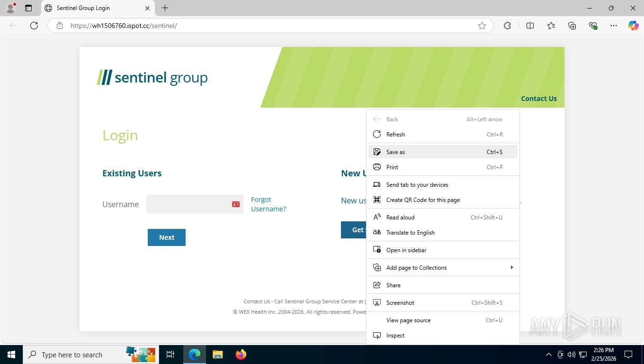Click the sentinel group logo
The width and height of the screenshot is (644, 364).
pyautogui.click(x=152, y=77)
